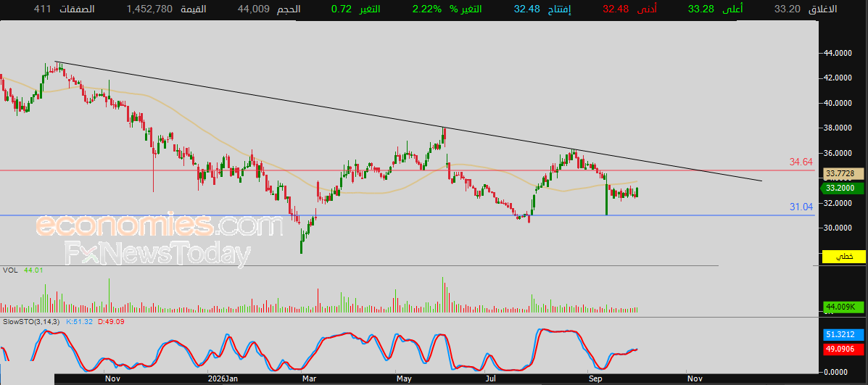Click the trades count 411
868x385 pixels.
(42, 9)
